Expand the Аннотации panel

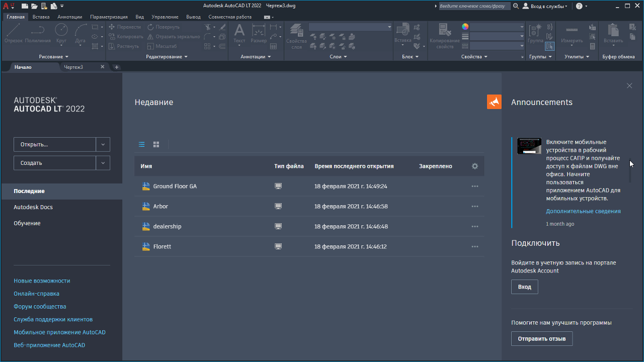tap(256, 57)
